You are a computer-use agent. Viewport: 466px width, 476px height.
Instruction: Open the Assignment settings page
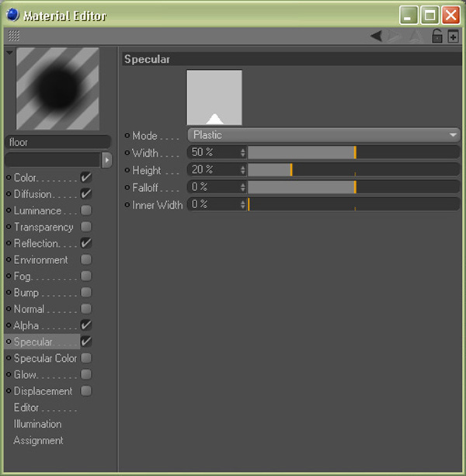[39, 440]
